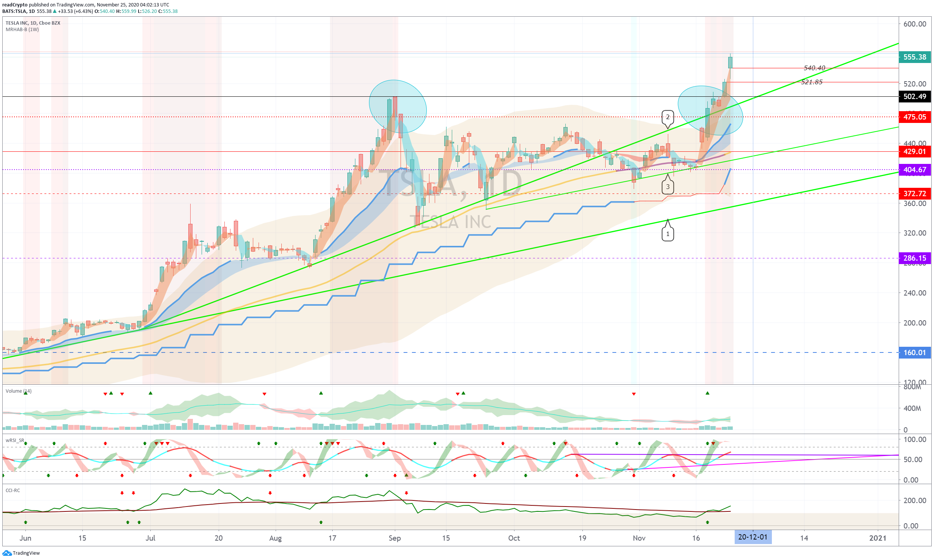Click the TESLA INC, 1D, Cboe BZX legend
Image resolution: width=934 pixels, height=560 pixels.
(33, 23)
